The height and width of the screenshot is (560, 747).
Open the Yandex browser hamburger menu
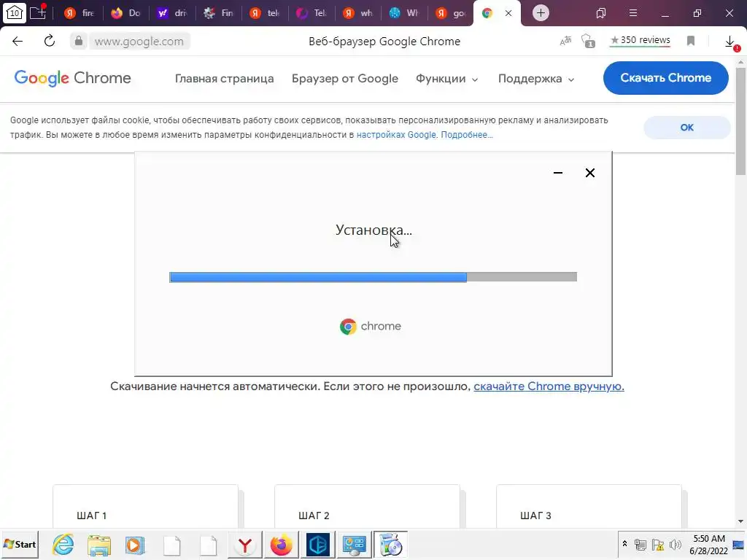pyautogui.click(x=633, y=13)
